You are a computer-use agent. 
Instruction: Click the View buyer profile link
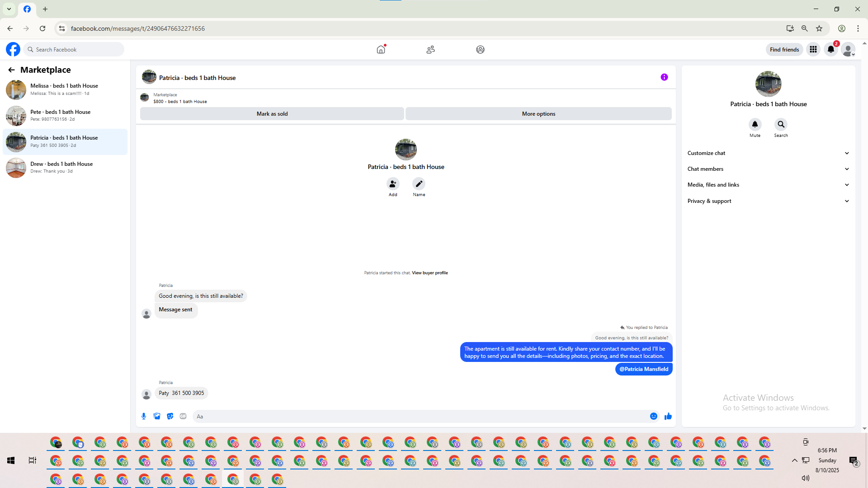coord(429,273)
